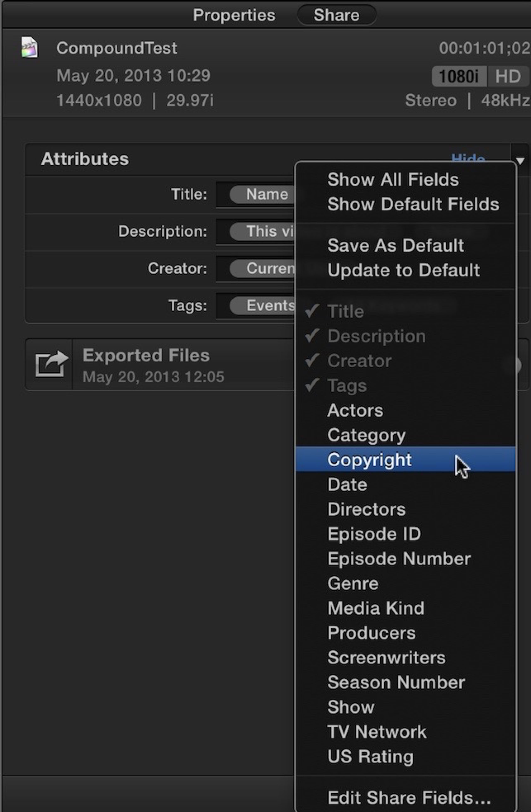531x812 pixels.
Task: Choose Save As Default option
Action: pos(395,245)
